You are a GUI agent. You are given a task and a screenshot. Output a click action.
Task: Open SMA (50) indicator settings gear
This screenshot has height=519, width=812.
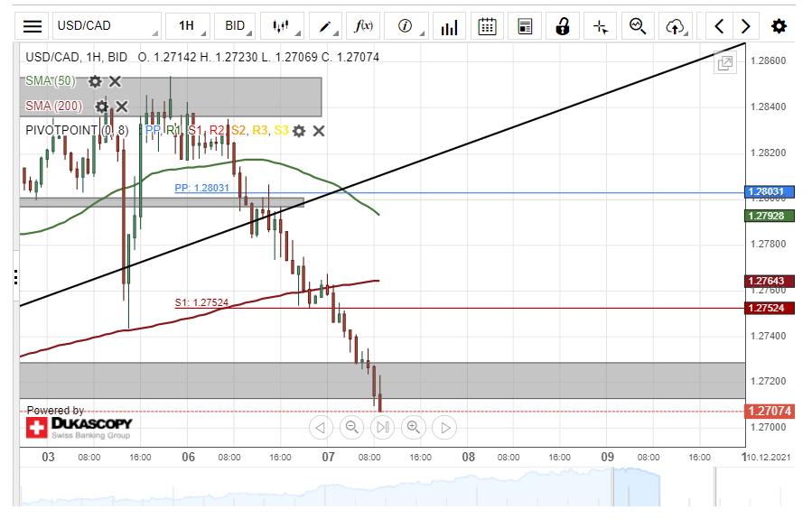click(x=95, y=81)
